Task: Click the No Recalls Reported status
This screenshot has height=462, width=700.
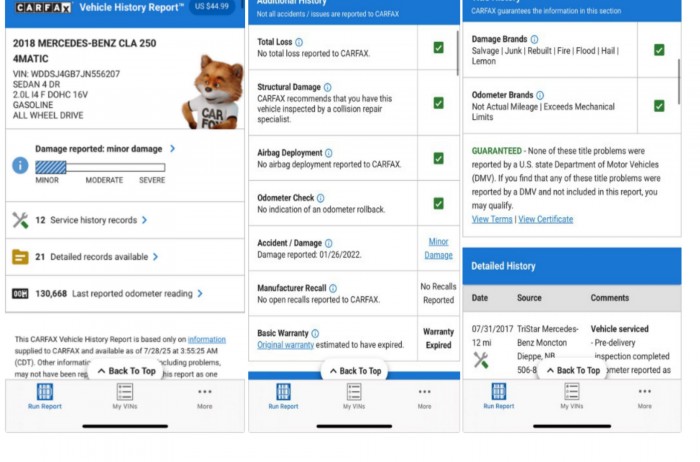Action: point(438,293)
